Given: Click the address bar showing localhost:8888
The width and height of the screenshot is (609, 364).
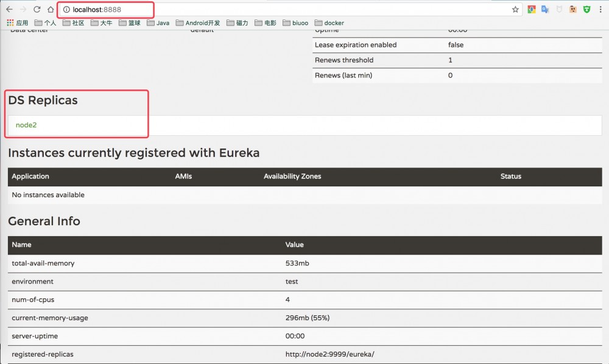Looking at the screenshot, I should pos(97,9).
